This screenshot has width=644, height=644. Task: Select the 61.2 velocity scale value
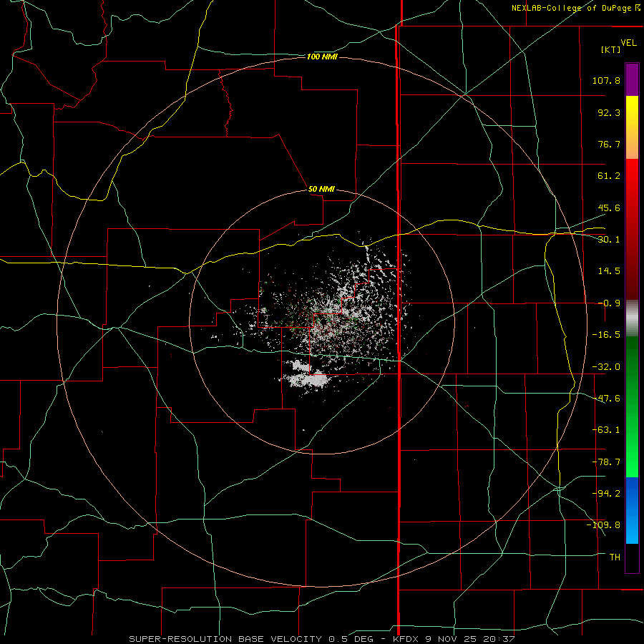tap(609, 176)
